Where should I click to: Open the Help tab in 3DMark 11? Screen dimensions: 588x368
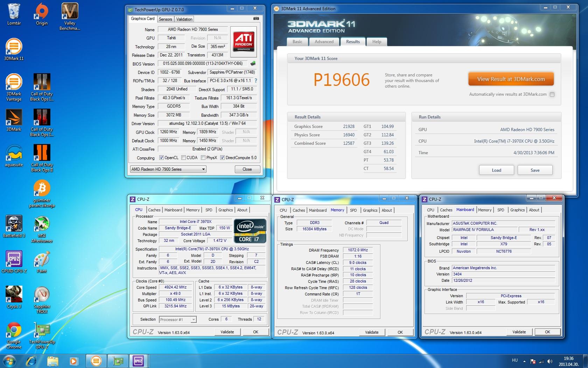[377, 42]
